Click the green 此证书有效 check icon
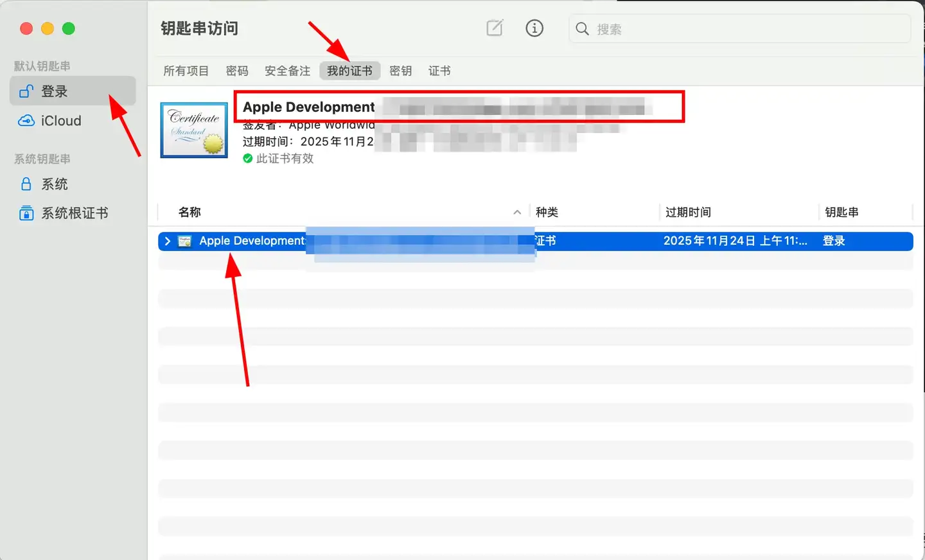Image resolution: width=925 pixels, height=560 pixels. pyautogui.click(x=247, y=159)
